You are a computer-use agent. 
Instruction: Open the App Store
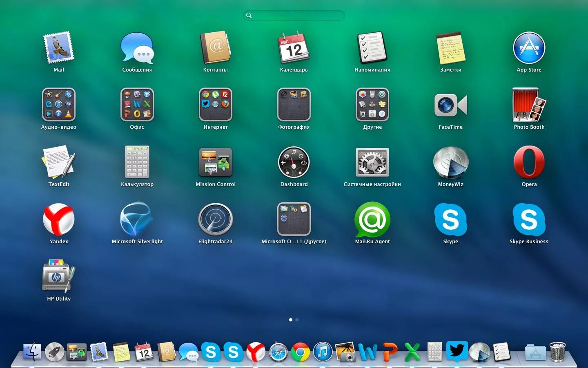click(529, 48)
